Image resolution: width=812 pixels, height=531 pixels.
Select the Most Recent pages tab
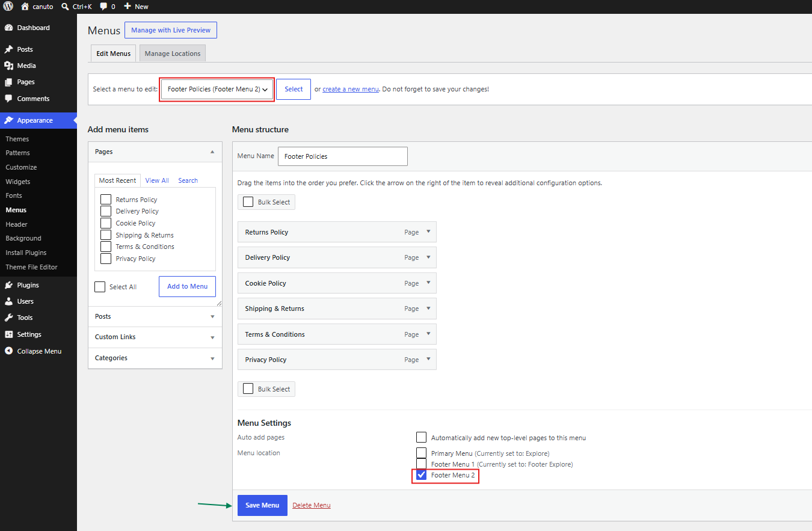117,180
